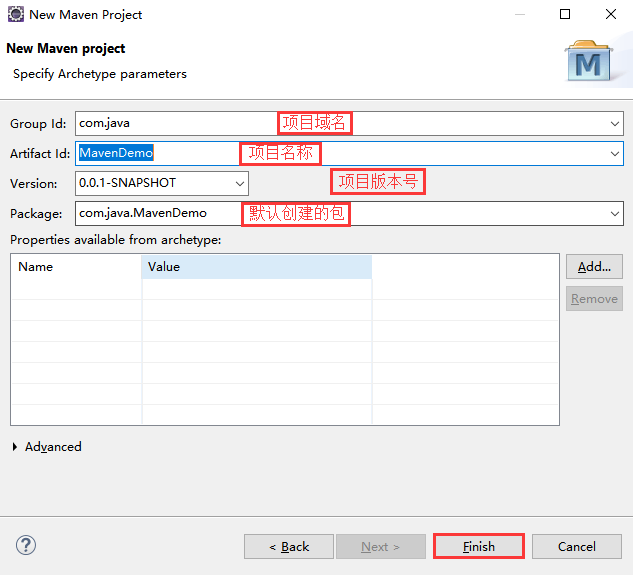Click the 'Version:' label
The width and height of the screenshot is (633, 575).
click(x=34, y=184)
